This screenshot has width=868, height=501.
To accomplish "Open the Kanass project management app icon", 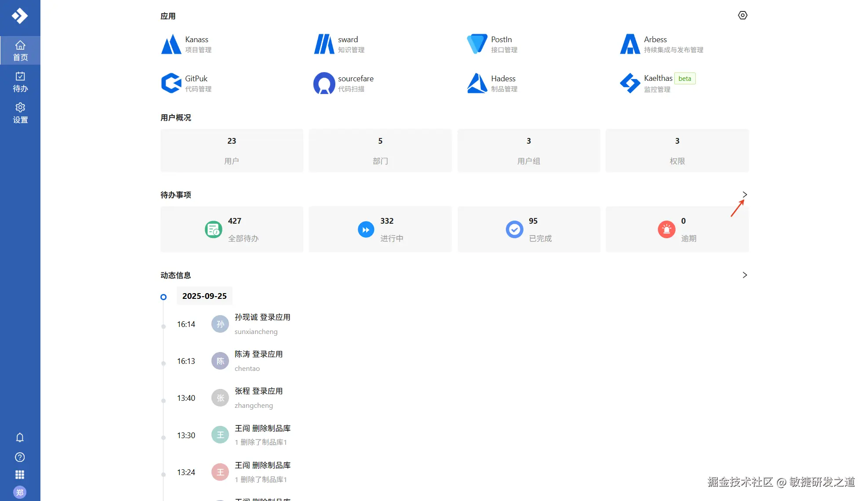I will [171, 44].
